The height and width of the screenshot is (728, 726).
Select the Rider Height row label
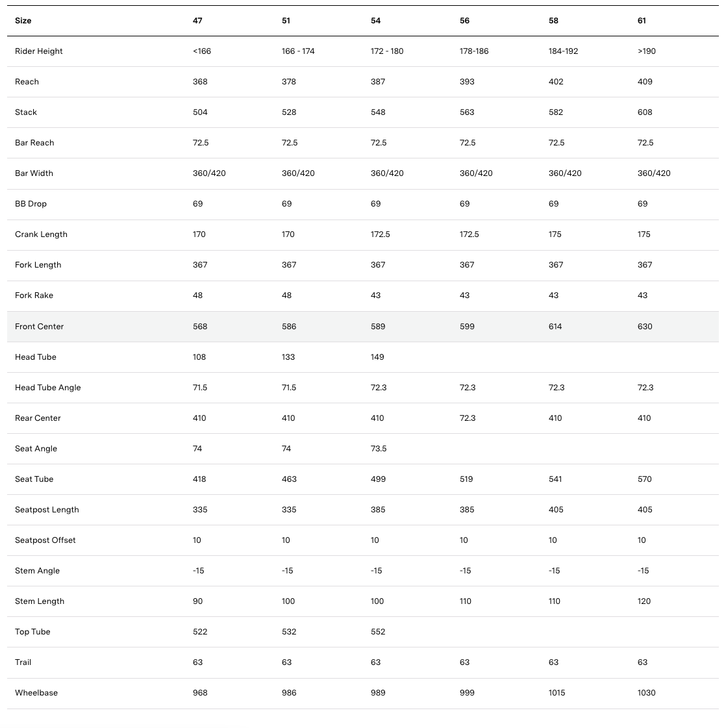(x=39, y=51)
